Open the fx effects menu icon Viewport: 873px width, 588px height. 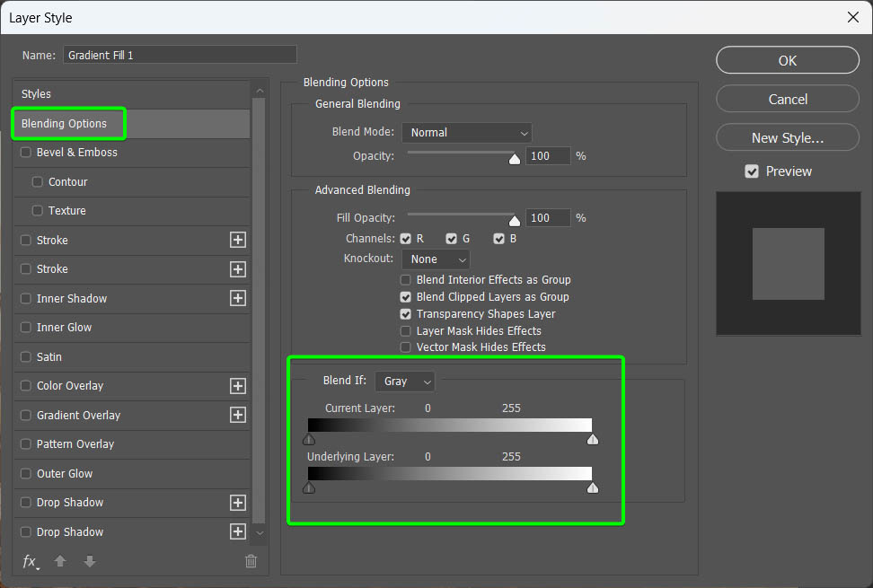[30, 561]
